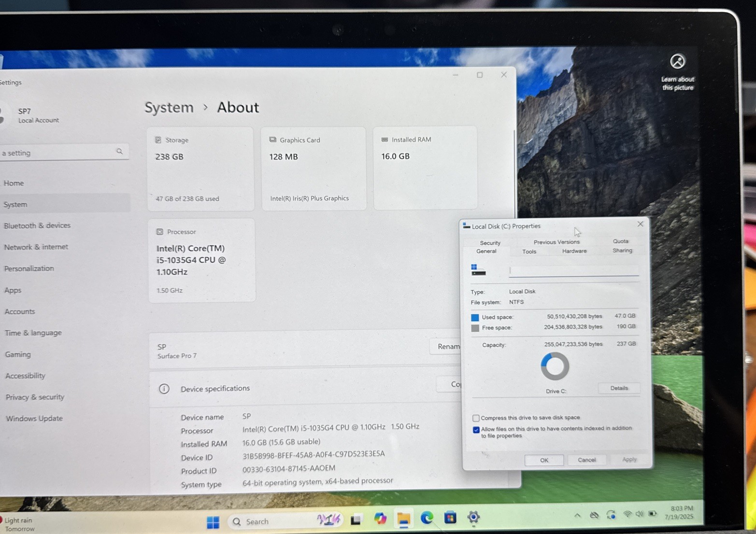The width and height of the screenshot is (756, 534).
Task: Click the drive icon in Properties dialog
Action: pos(478,270)
